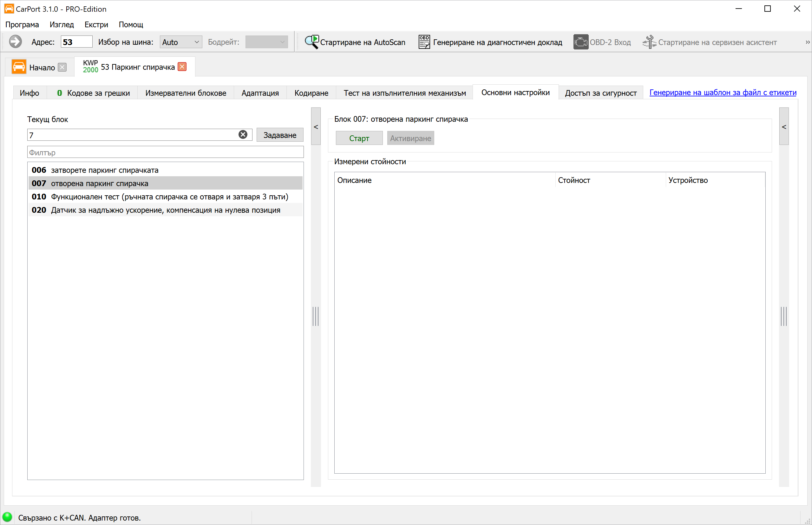Collapse left panel with the < button
Image resolution: width=812 pixels, height=525 pixels.
pos(316,126)
